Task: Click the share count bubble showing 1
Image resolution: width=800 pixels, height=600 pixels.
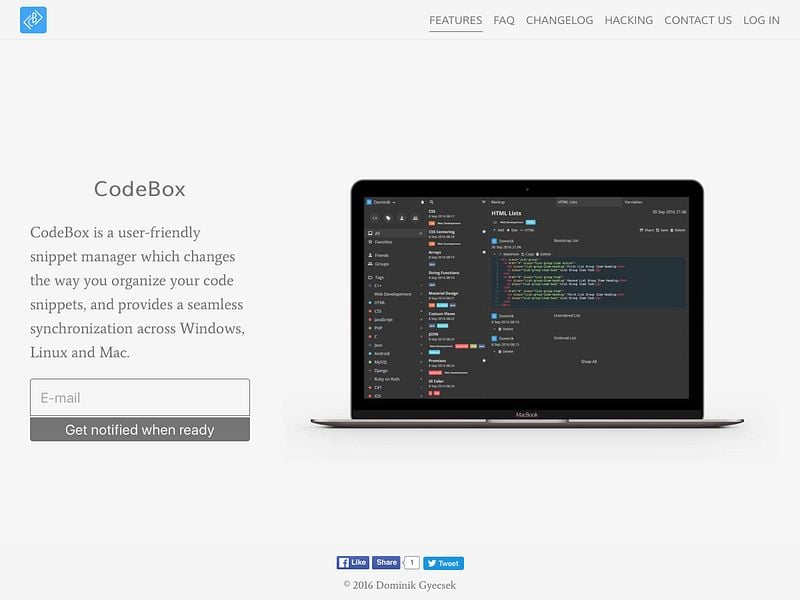Action: point(412,563)
